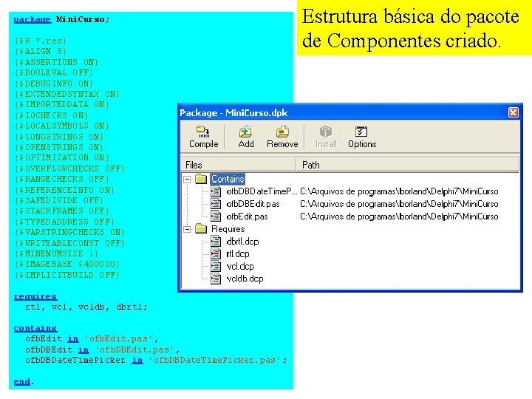Screen dimensions: 532x399
Task: Click the 'package' keyword in code
Action: [x=33, y=19]
